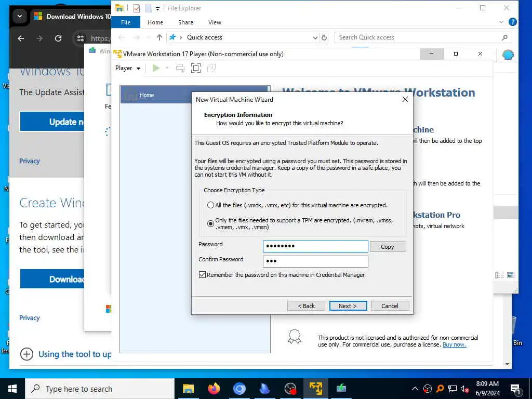Click the Unity mode icon in VMware toolbar

coord(211,68)
